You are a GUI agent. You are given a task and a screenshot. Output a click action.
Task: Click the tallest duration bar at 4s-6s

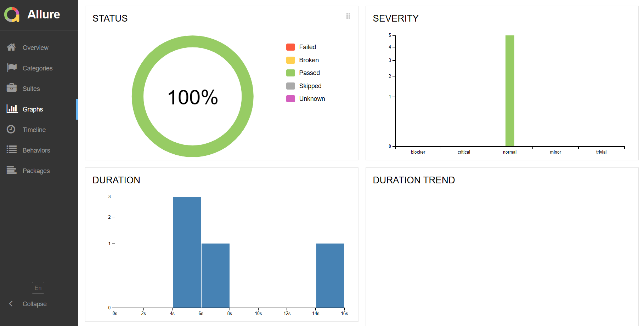tap(187, 252)
